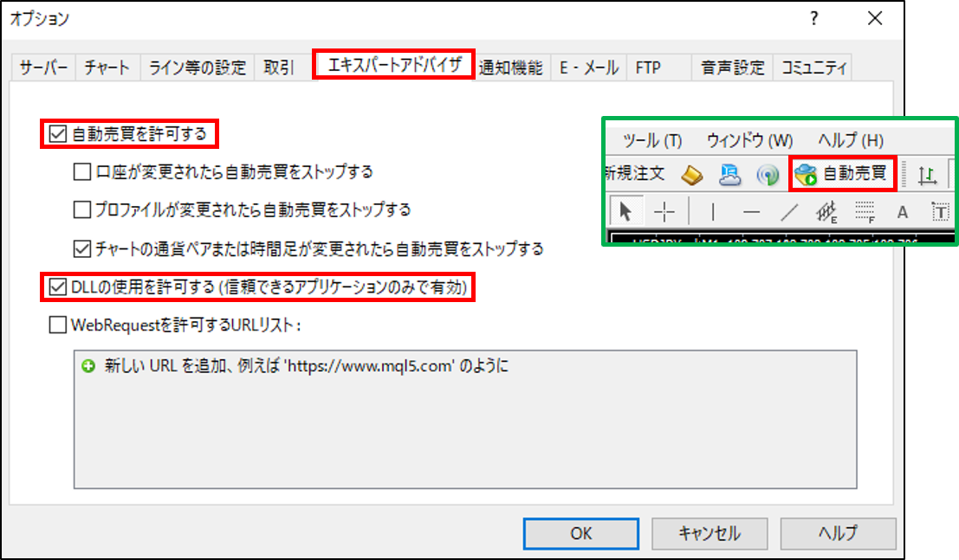
Task: Select the equidistant channel tool
Action: [x=826, y=212]
